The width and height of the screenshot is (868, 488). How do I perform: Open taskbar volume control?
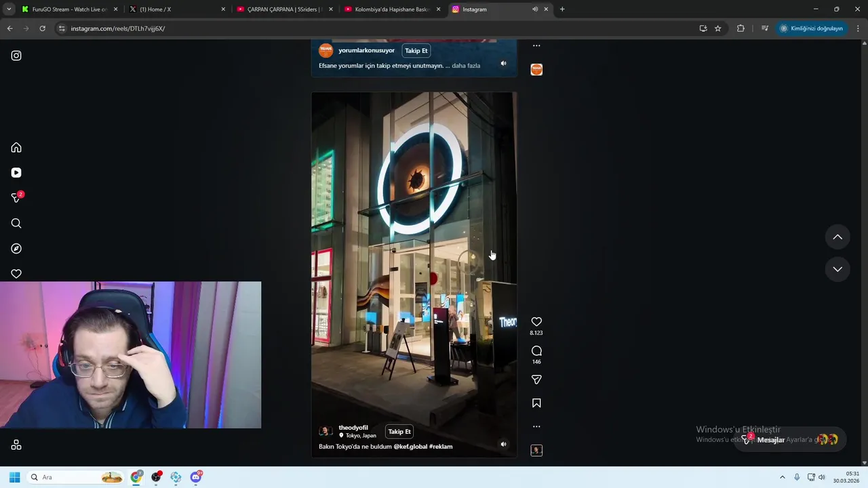tap(822, 477)
